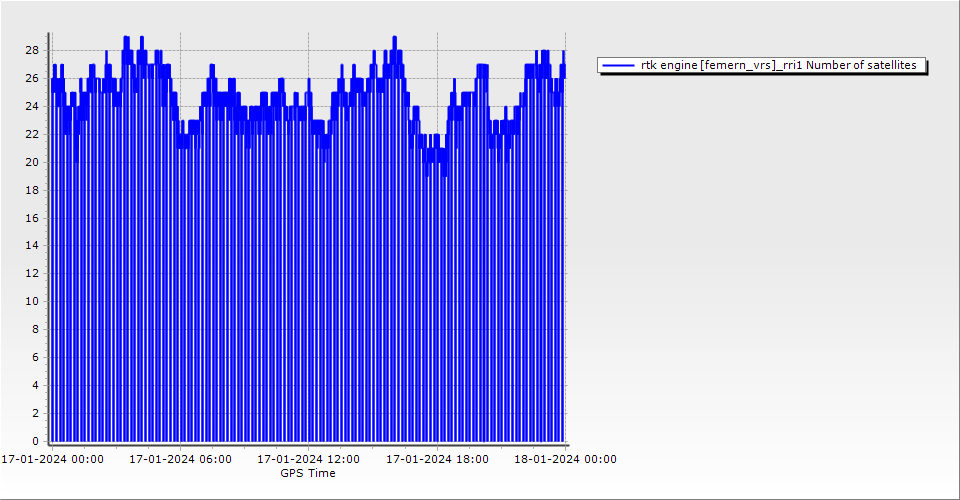Select the y-axis tick label 18
Image resolution: width=960 pixels, height=500 pixels.
pos(32,190)
